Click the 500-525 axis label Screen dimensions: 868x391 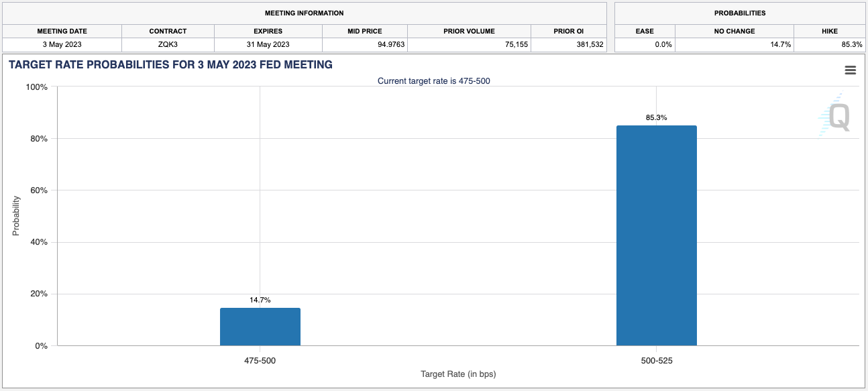pos(656,360)
